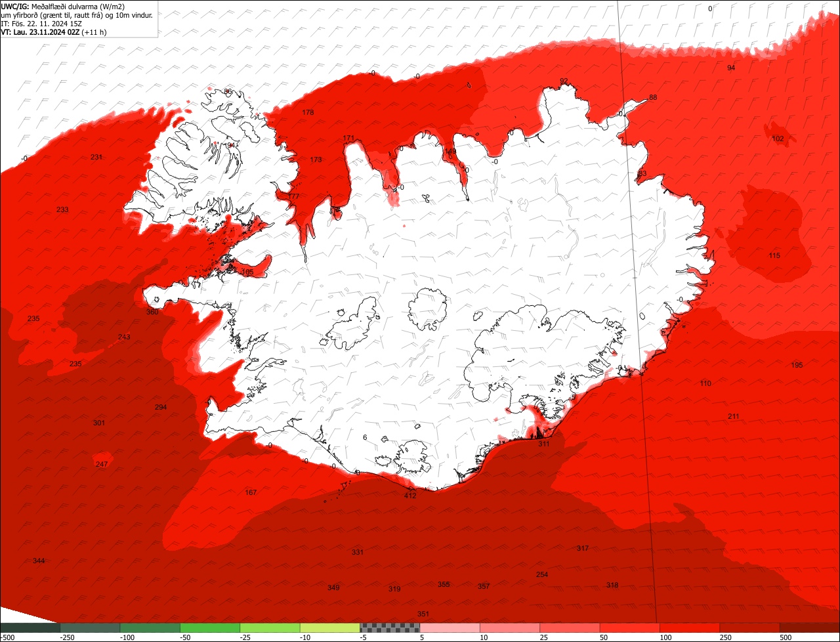Select the 25 to 50 salmon legend swatch
The height and width of the screenshot is (642, 840).
pos(570,628)
